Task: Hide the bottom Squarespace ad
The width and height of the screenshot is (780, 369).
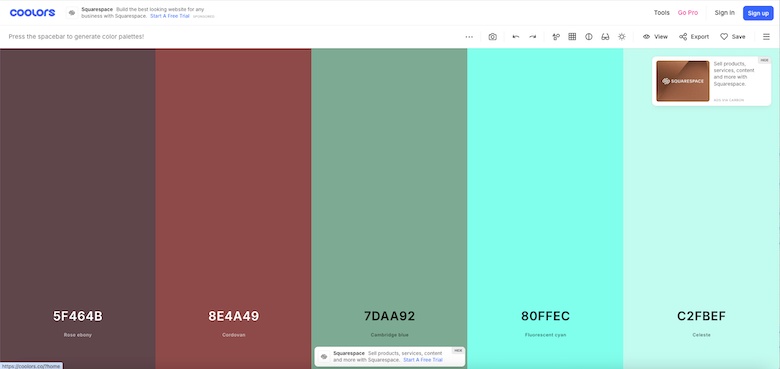Action: click(458, 351)
